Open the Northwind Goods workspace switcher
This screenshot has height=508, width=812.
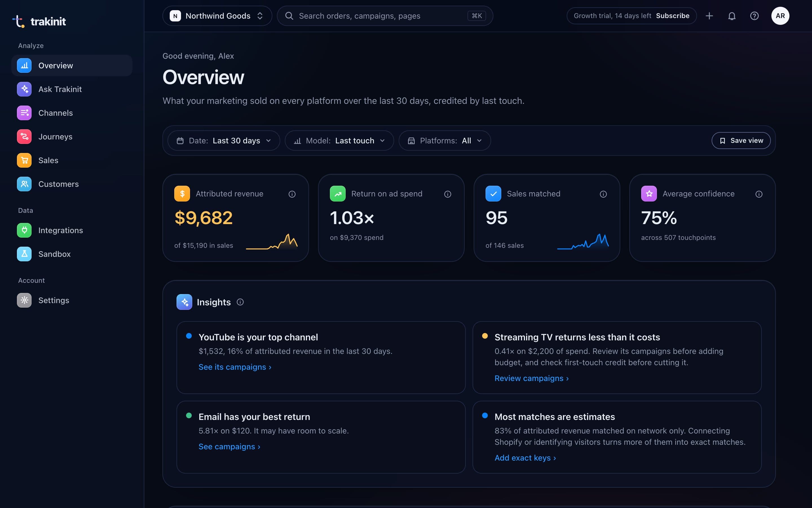click(x=217, y=16)
